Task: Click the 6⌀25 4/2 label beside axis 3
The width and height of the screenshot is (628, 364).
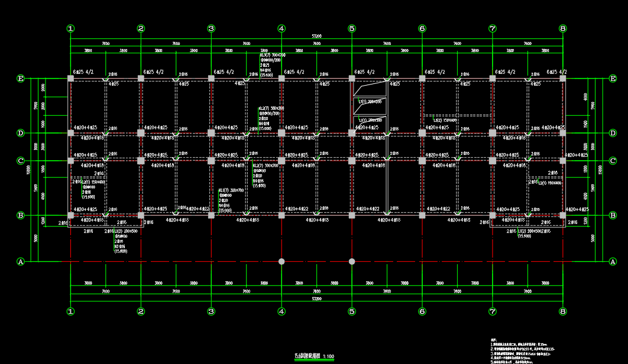Action: click(224, 72)
